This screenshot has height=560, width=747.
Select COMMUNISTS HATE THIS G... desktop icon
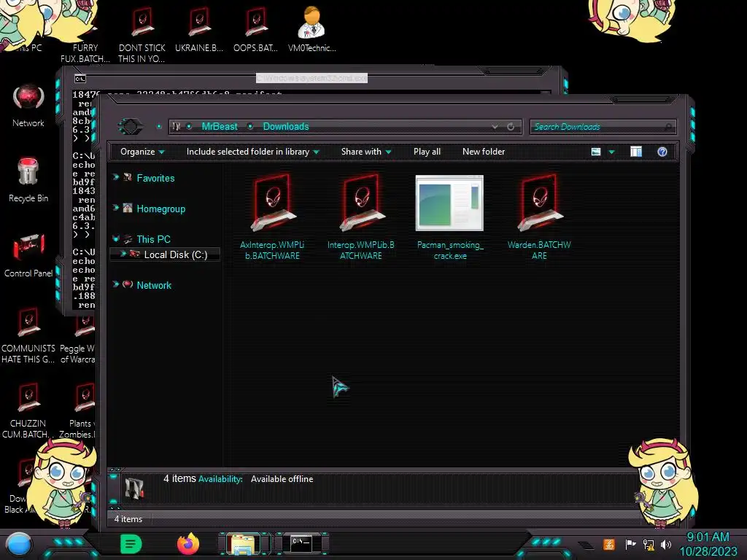click(x=28, y=336)
